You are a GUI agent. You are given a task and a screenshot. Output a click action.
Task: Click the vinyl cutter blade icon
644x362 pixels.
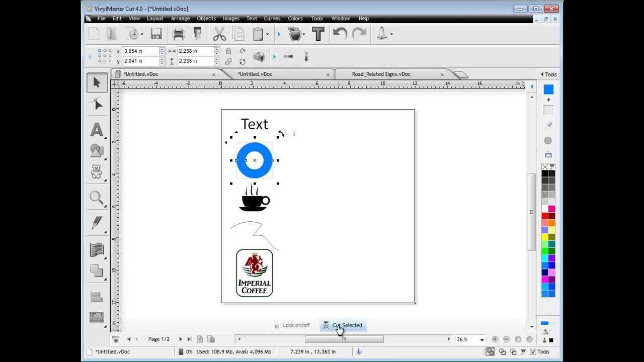[x=197, y=34]
